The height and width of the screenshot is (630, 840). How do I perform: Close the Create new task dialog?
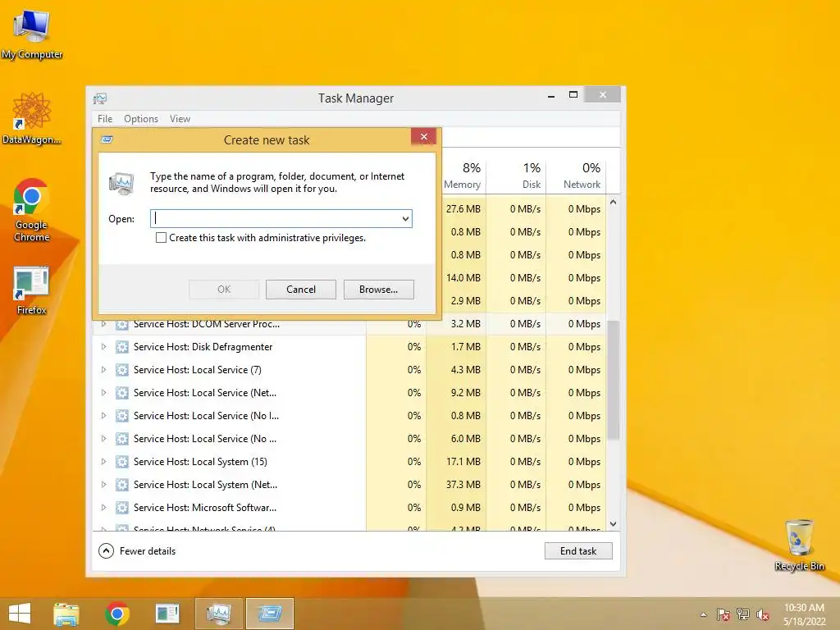[x=424, y=137]
